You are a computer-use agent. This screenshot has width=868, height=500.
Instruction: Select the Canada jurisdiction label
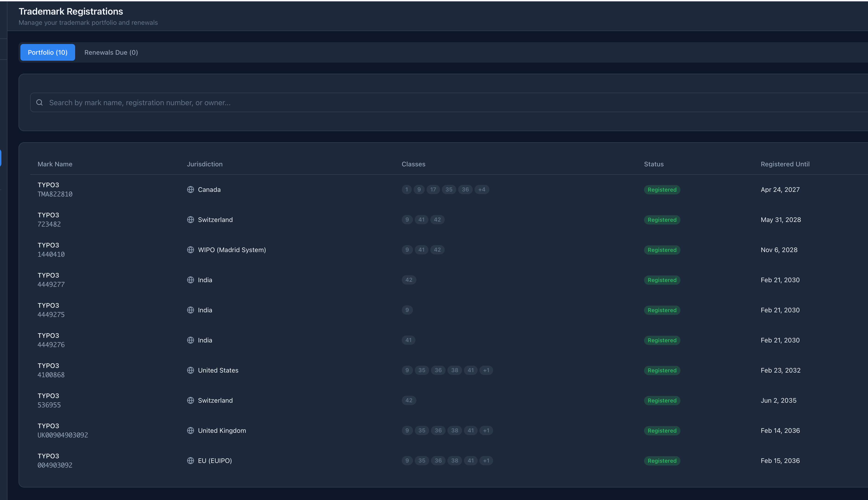tap(209, 190)
